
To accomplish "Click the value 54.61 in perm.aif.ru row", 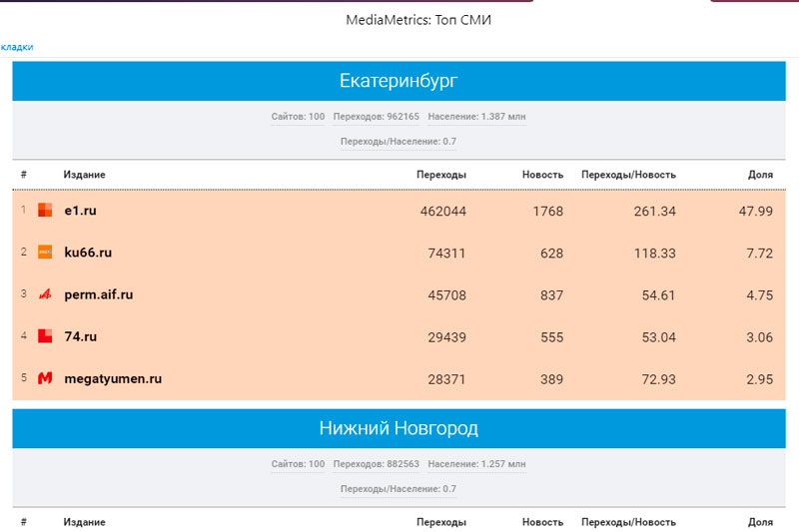I will coord(658,295).
